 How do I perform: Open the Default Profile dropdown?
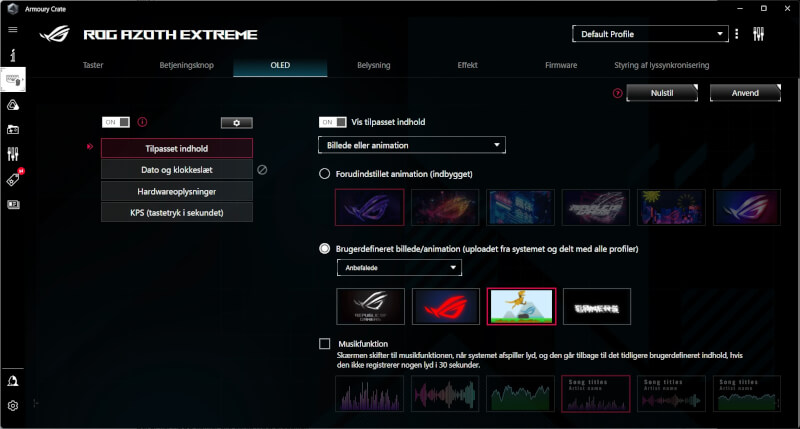pos(650,34)
